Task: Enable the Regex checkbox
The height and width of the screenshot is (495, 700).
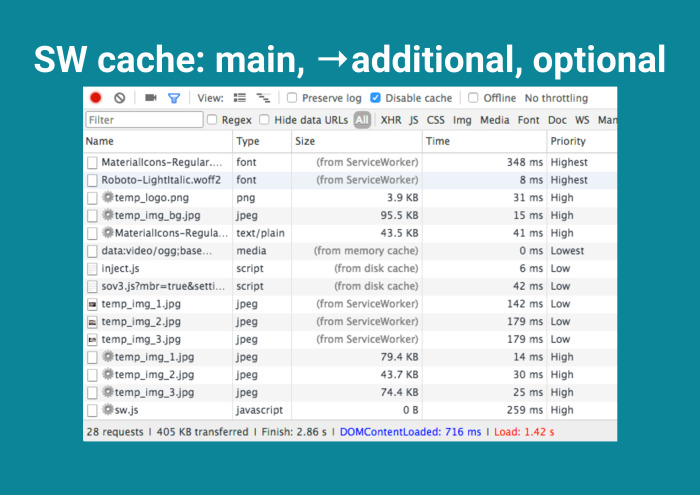Action: click(212, 120)
